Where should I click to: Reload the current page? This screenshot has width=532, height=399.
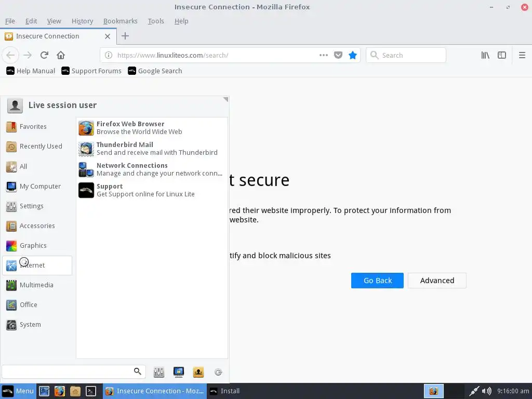tap(44, 55)
